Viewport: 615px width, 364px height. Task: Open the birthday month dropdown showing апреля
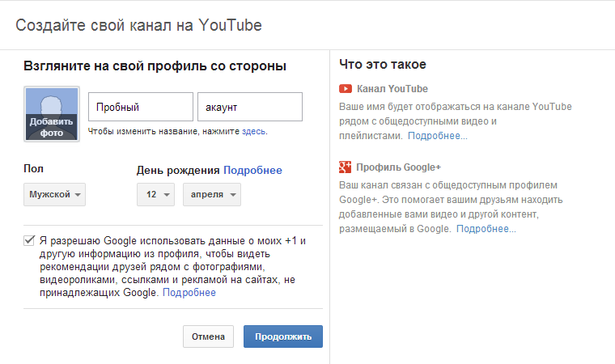(212, 195)
